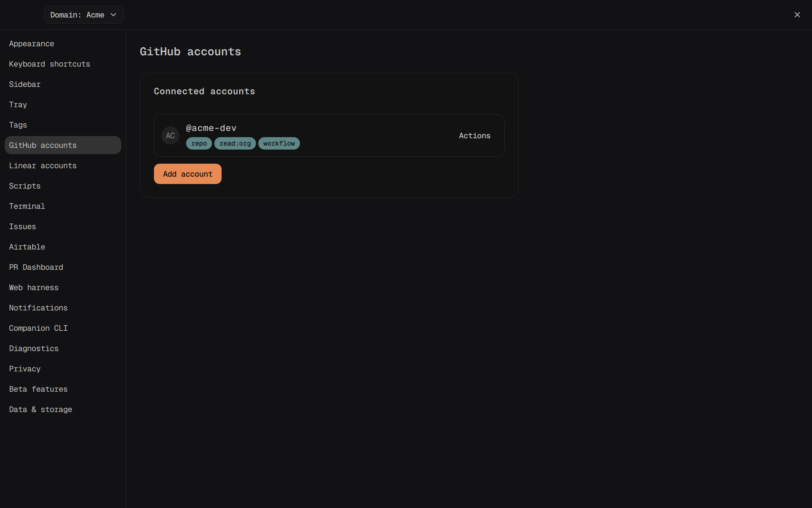The height and width of the screenshot is (508, 812).
Task: Open Beta features section
Action: coord(63,389)
